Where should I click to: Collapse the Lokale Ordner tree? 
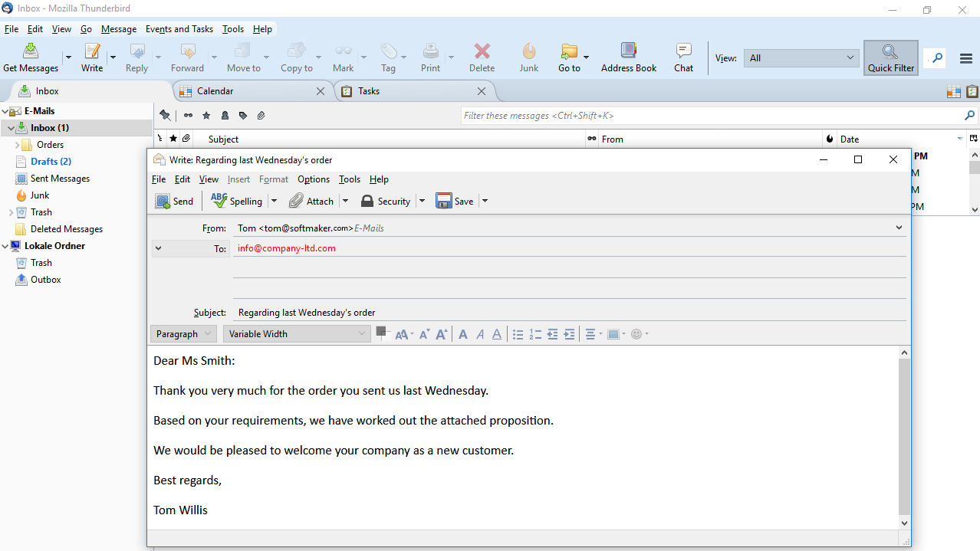point(5,246)
